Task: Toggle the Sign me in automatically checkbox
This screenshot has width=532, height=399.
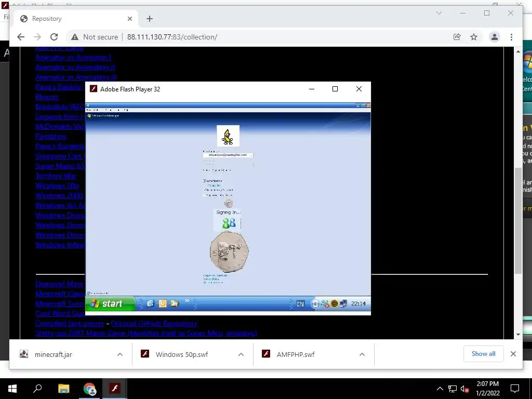Action: [x=205, y=195]
